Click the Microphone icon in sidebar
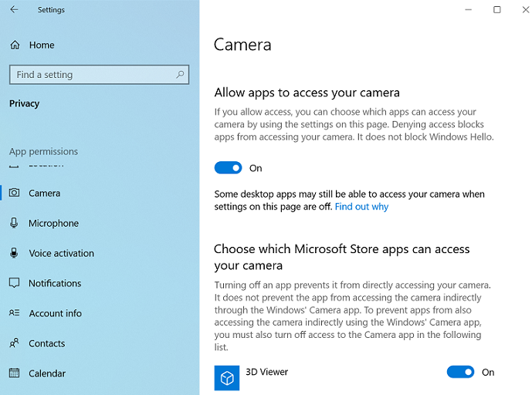 tap(14, 223)
